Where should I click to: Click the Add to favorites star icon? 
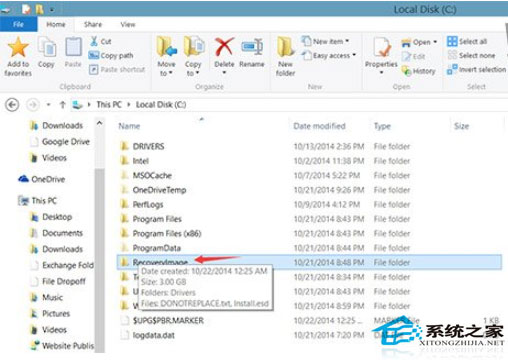point(18,47)
